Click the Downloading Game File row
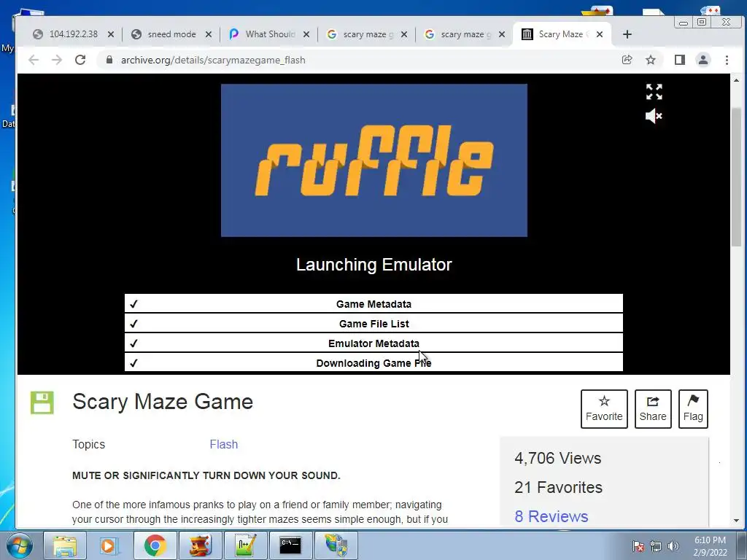 tap(373, 362)
